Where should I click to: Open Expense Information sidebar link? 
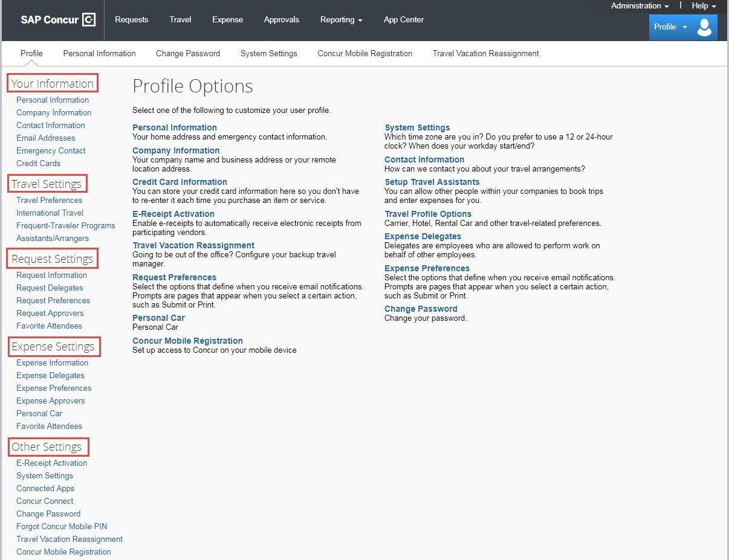[52, 362]
